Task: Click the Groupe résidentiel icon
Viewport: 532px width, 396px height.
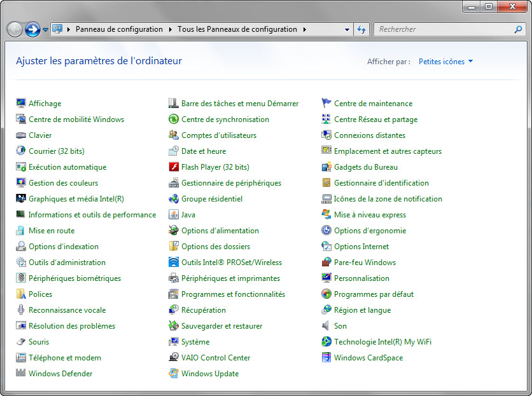Action: click(x=173, y=198)
